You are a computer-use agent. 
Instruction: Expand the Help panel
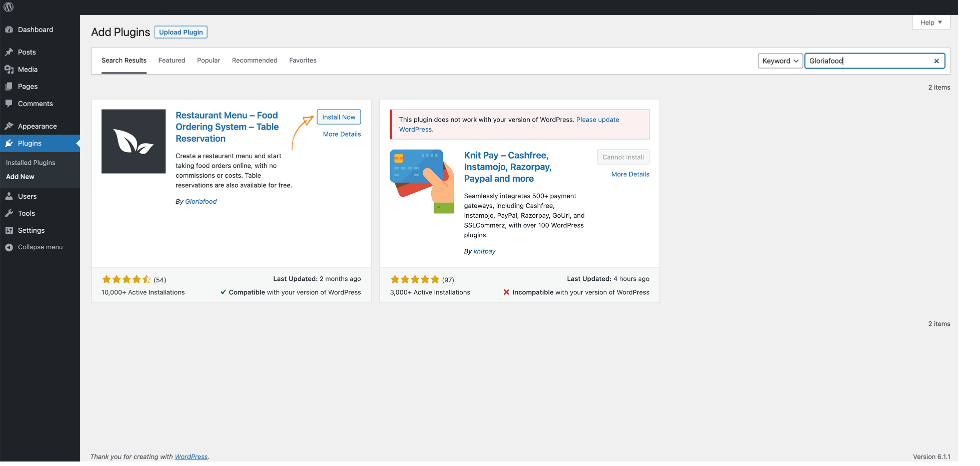click(930, 23)
